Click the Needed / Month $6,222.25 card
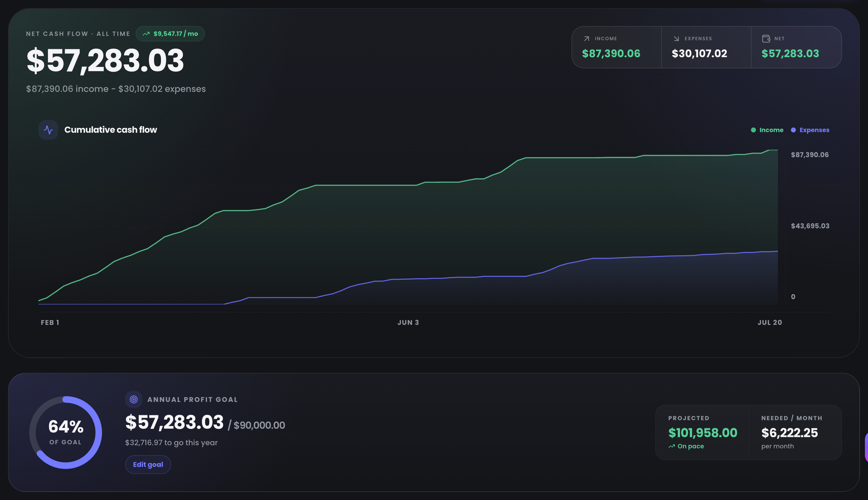The width and height of the screenshot is (868, 500). (795, 432)
